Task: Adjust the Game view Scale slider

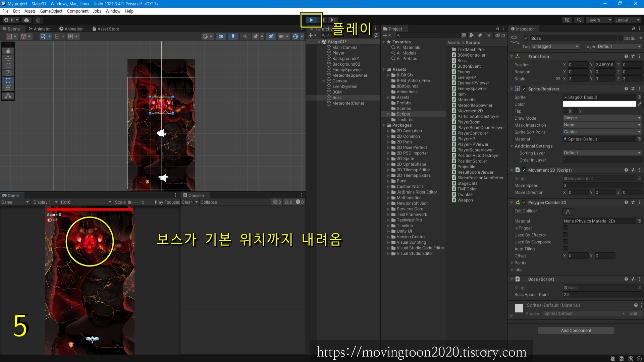Action: pyautogui.click(x=132, y=202)
